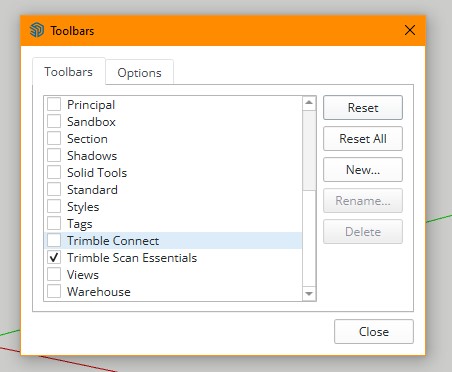Switch to the Options tab
Image resolution: width=452 pixels, height=372 pixels.
click(139, 72)
